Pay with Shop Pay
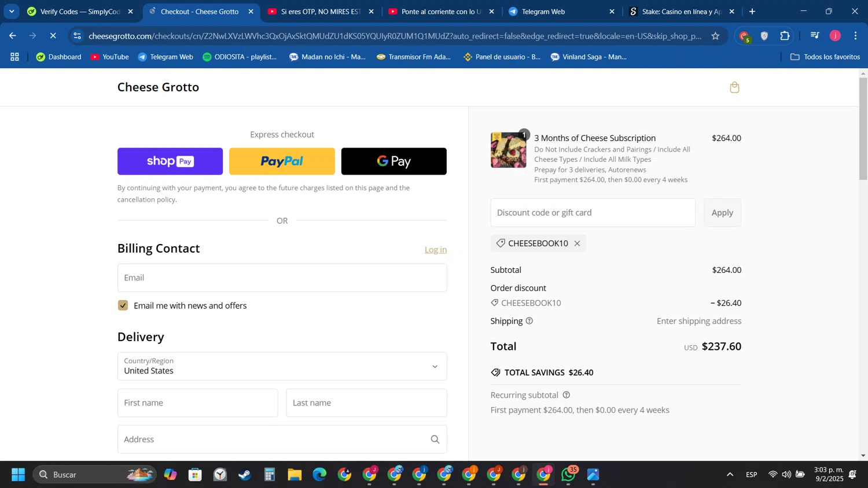The height and width of the screenshot is (488, 868). 170,161
